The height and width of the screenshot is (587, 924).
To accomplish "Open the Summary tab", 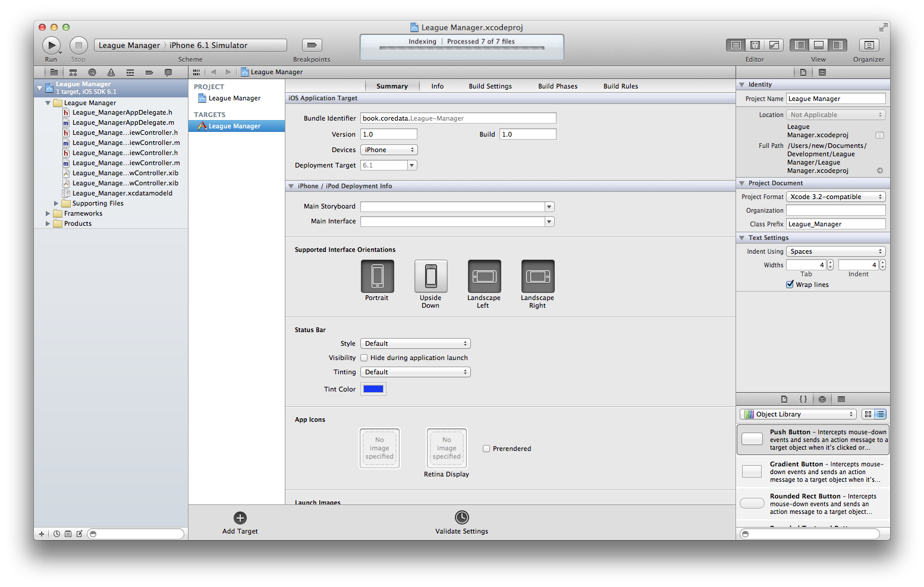I will tap(392, 86).
